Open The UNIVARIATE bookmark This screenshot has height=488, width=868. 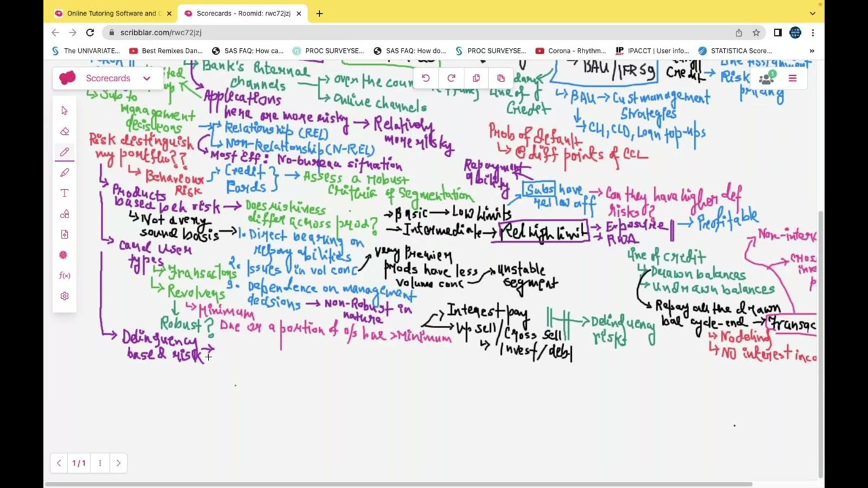pyautogui.click(x=86, y=51)
